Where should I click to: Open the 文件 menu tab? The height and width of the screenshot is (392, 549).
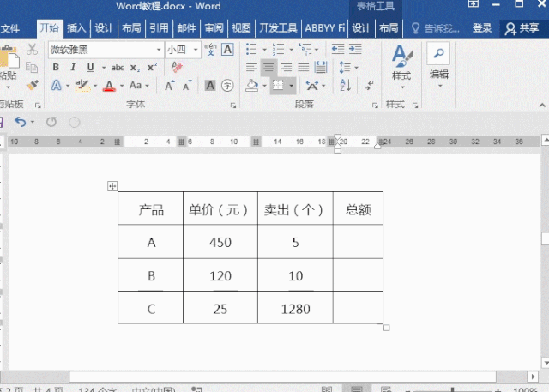[x=10, y=28]
